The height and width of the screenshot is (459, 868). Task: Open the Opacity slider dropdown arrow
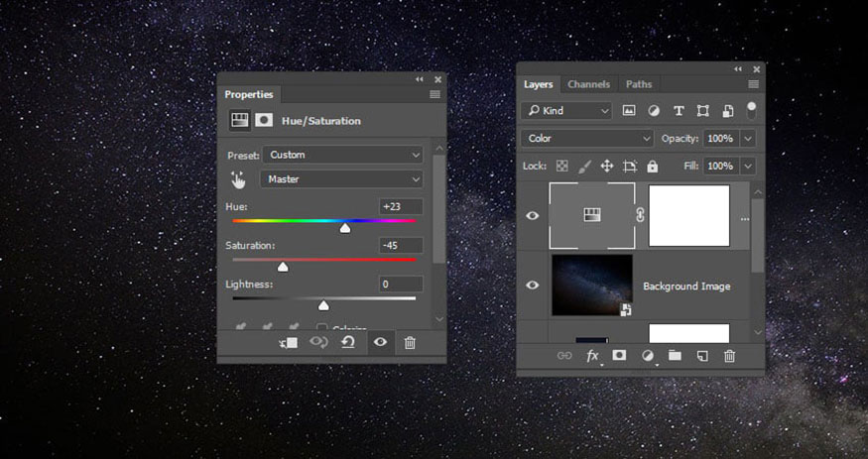pyautogui.click(x=748, y=138)
